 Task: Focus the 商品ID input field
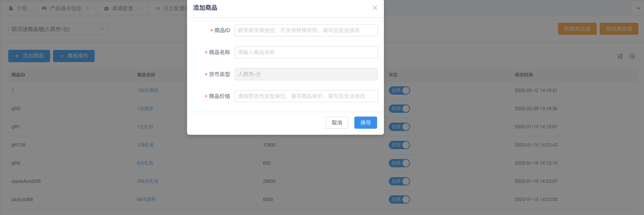306,30
